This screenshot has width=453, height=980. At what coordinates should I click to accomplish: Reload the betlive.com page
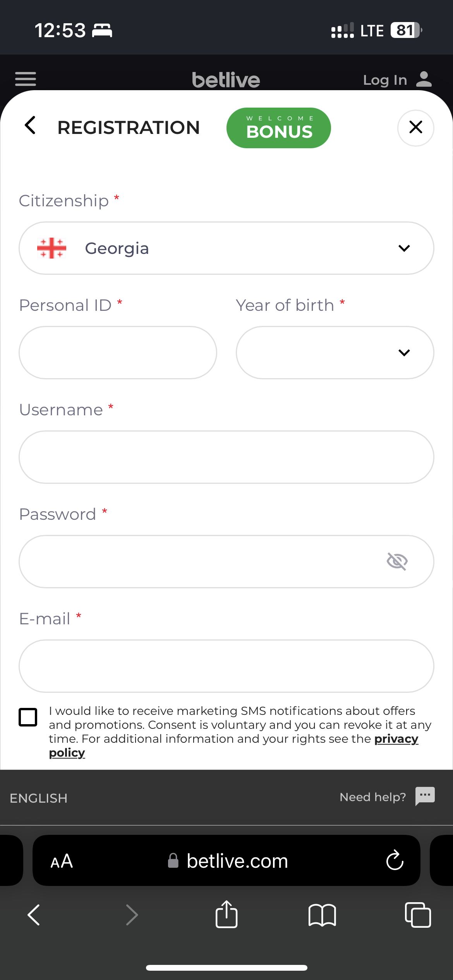point(395,860)
